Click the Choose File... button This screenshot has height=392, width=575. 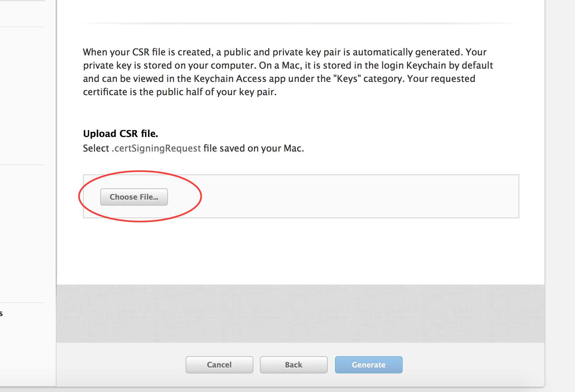pos(134,197)
